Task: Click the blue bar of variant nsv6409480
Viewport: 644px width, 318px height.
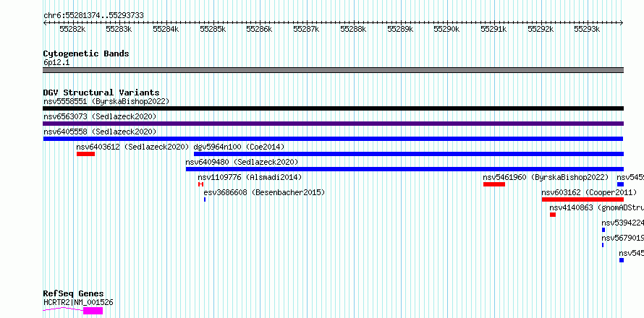Action: (404, 169)
